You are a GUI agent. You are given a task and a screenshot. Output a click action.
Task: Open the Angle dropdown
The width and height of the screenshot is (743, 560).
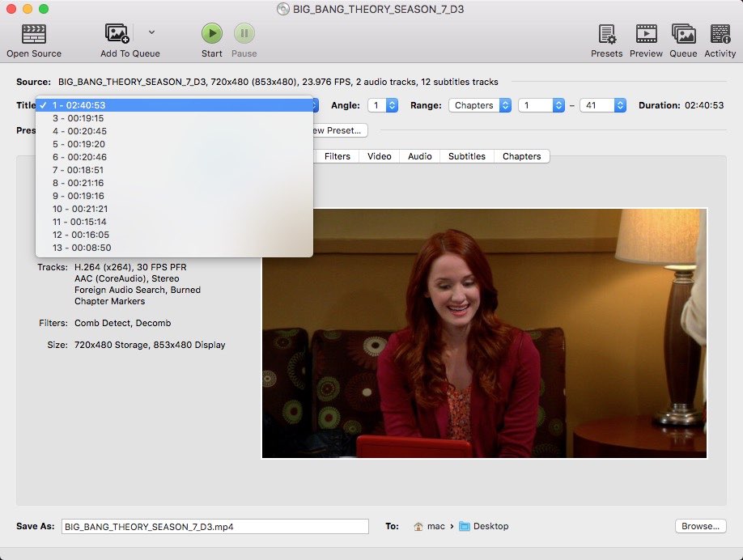[x=383, y=105]
